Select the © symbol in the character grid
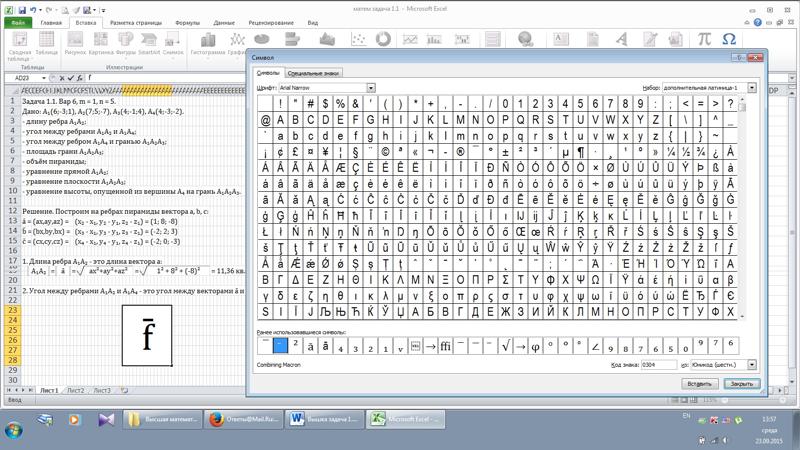Screen dimensions: 800x450 pyautogui.click(x=385, y=152)
